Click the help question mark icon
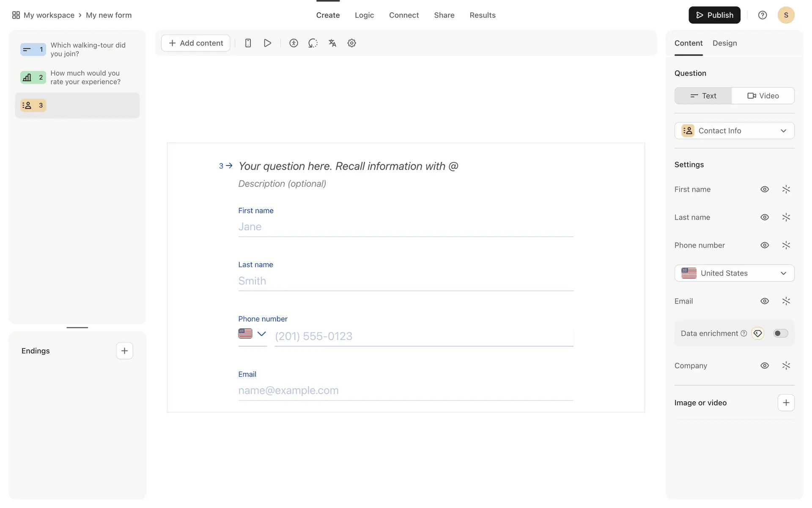 click(762, 15)
